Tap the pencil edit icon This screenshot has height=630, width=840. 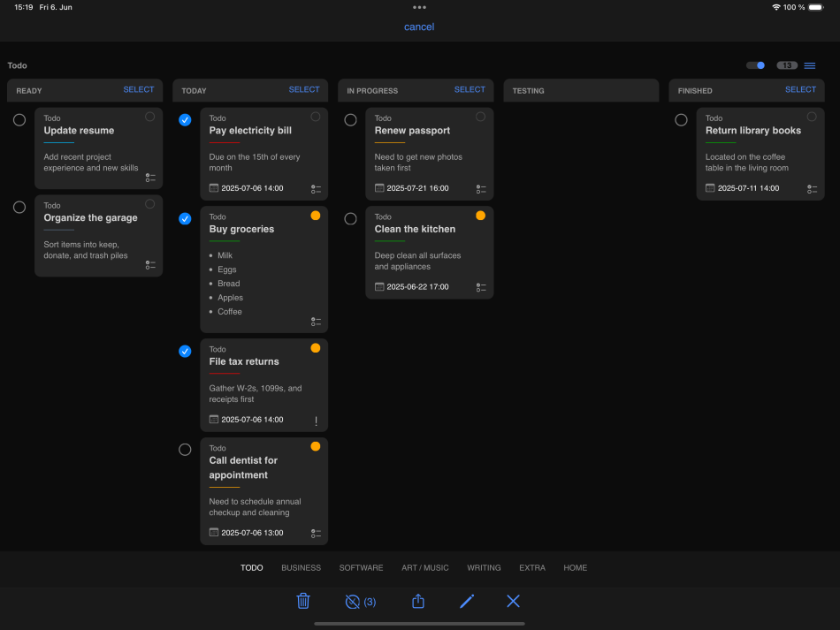[x=467, y=602]
